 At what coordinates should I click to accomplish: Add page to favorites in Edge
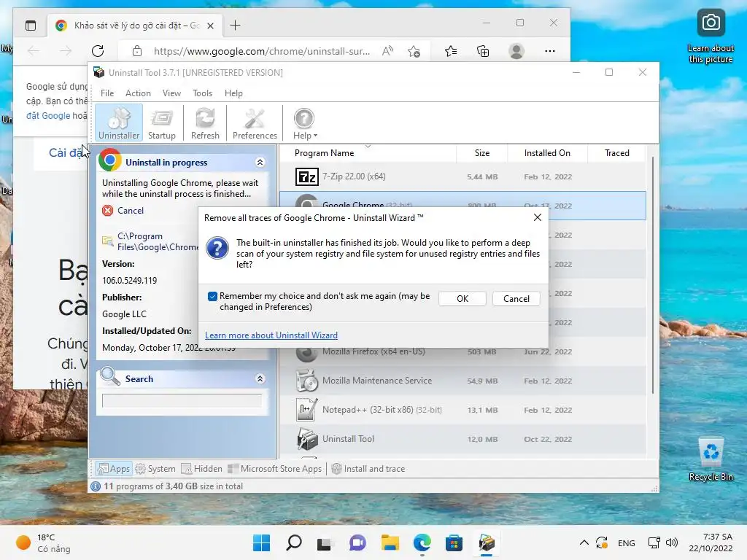[414, 51]
